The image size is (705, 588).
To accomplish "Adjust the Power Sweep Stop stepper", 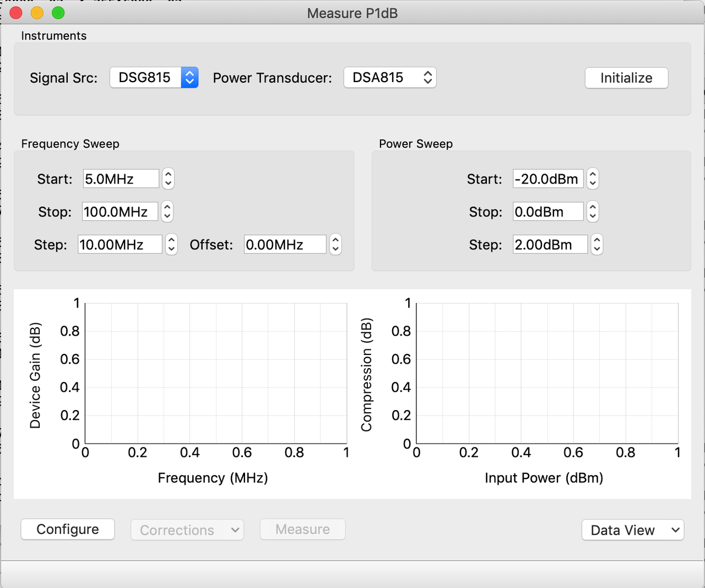I will (593, 212).
